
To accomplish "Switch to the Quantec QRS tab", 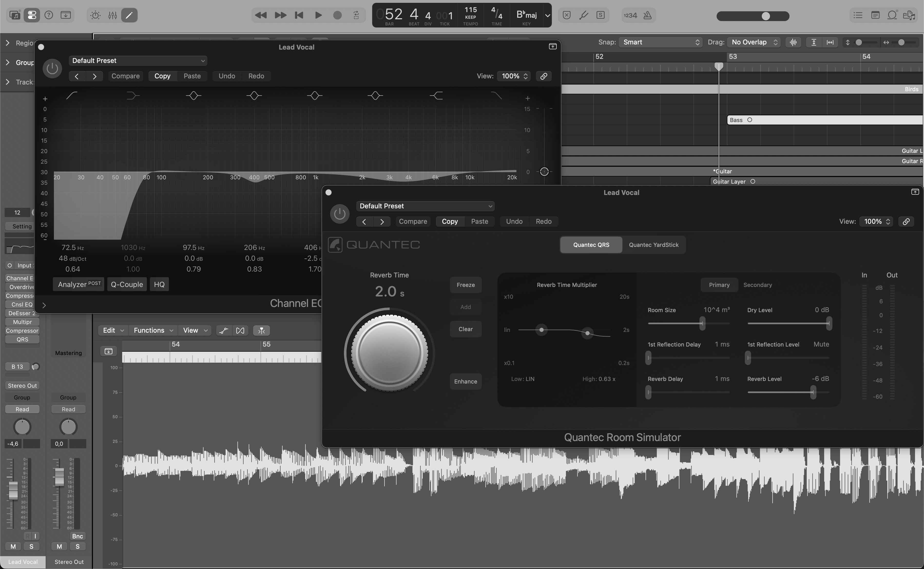I will (x=591, y=245).
